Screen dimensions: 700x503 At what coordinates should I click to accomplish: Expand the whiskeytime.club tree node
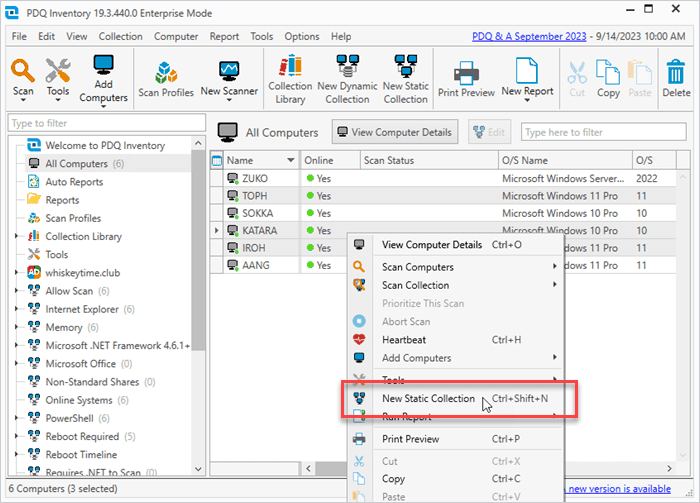click(17, 272)
